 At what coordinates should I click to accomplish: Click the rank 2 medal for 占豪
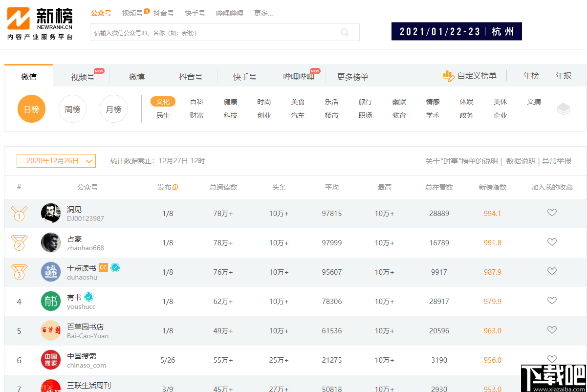tap(19, 243)
